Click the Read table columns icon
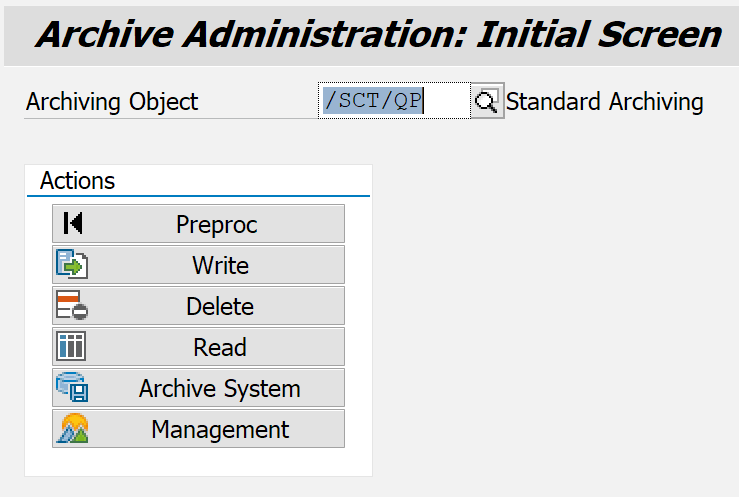Screen dimensions: 739x497 (72, 347)
